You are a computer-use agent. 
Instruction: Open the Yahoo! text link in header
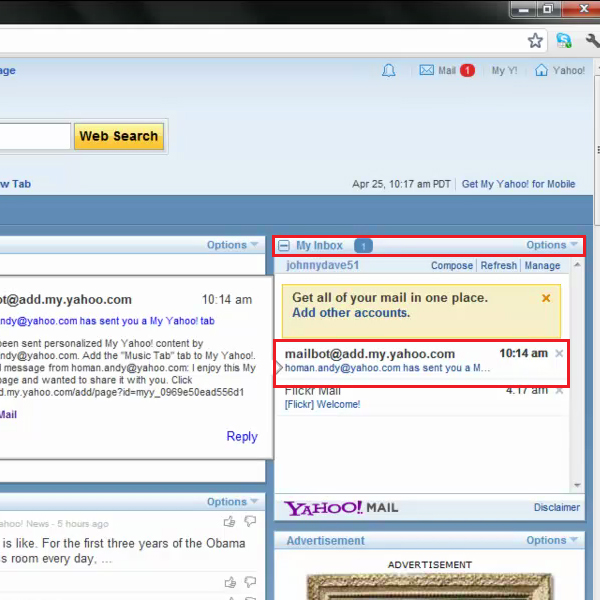pos(569,70)
